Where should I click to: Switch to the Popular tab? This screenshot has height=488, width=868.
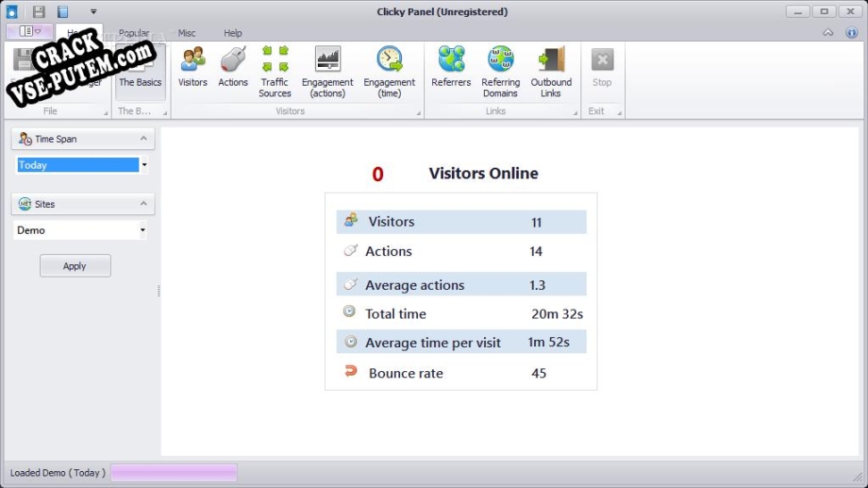134,33
